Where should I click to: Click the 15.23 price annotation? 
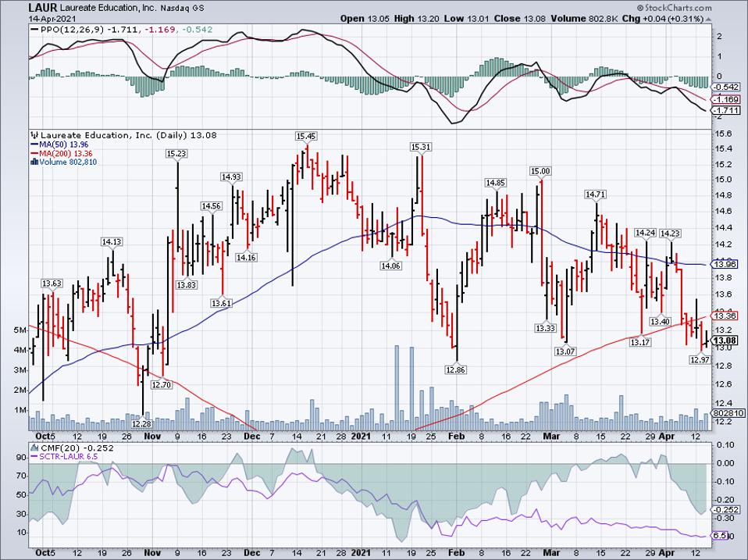pos(176,154)
